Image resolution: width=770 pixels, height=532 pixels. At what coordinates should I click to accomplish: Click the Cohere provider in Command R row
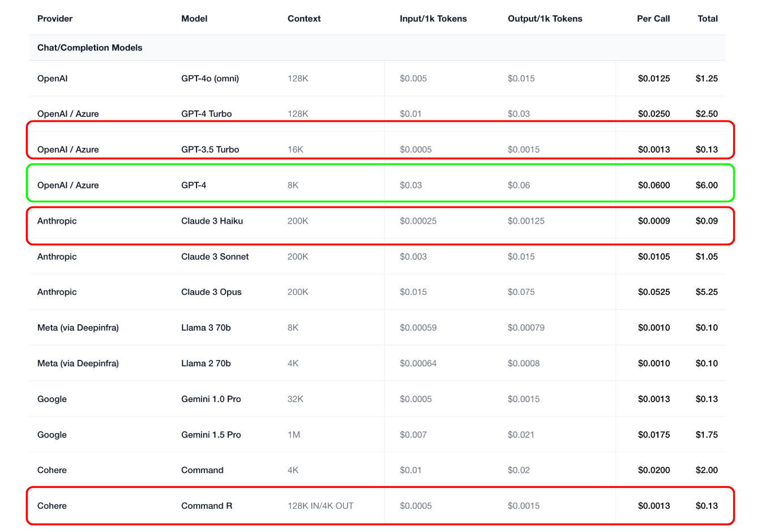(52, 506)
